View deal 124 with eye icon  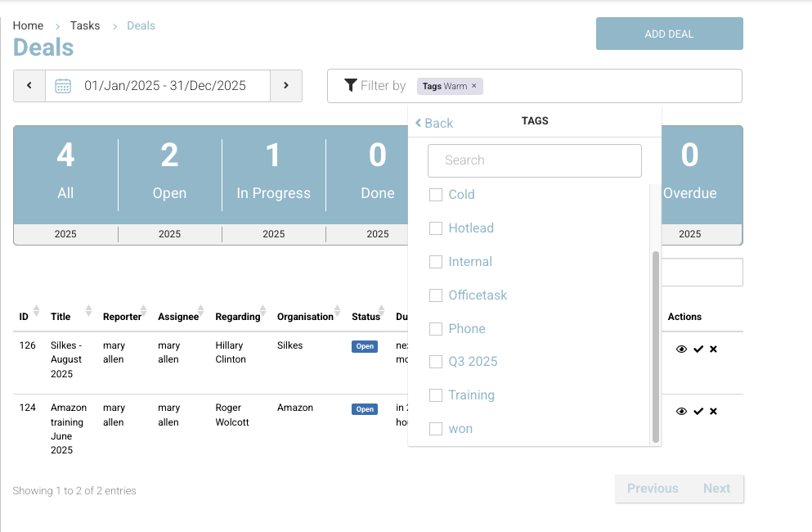[681, 412]
